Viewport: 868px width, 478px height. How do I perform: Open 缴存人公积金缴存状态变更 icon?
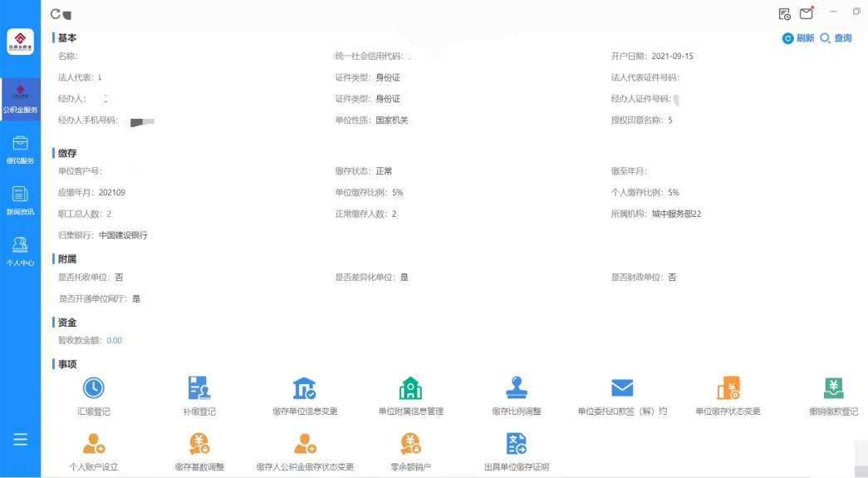click(x=304, y=443)
